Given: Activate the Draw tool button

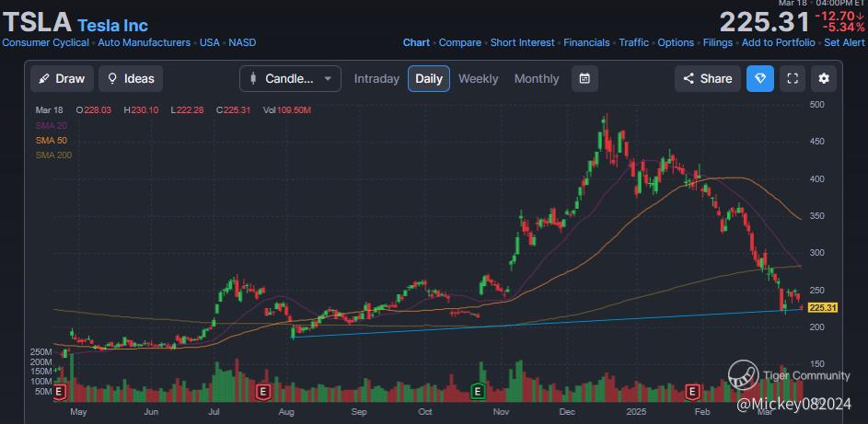Looking at the screenshot, I should [62, 79].
